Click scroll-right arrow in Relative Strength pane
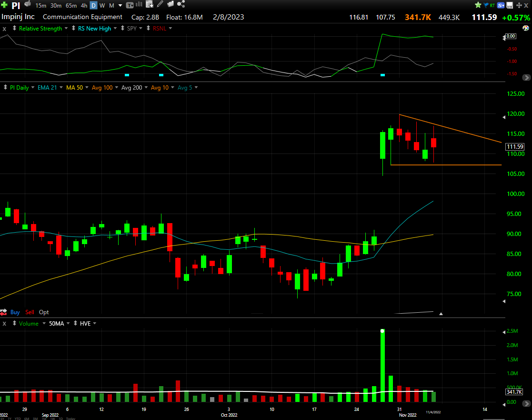 coord(526,77)
